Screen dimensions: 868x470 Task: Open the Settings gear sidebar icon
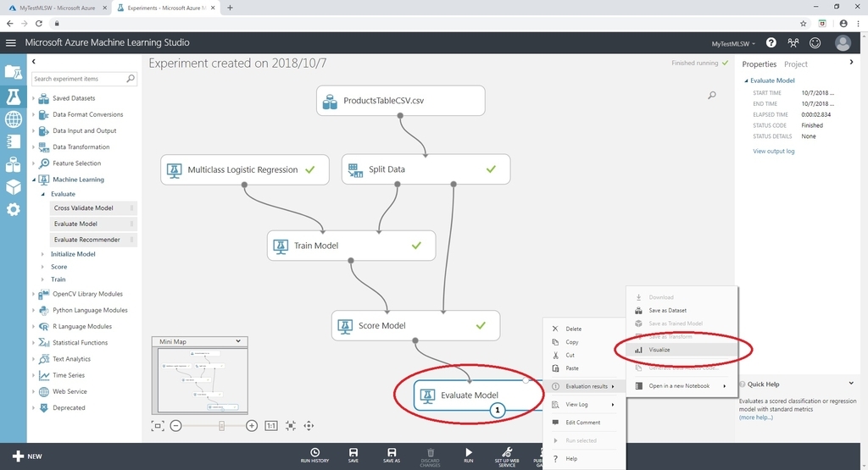click(x=14, y=209)
